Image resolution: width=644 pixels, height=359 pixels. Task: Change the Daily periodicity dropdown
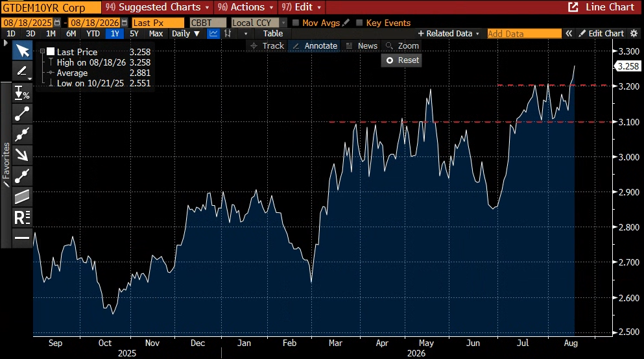(186, 34)
